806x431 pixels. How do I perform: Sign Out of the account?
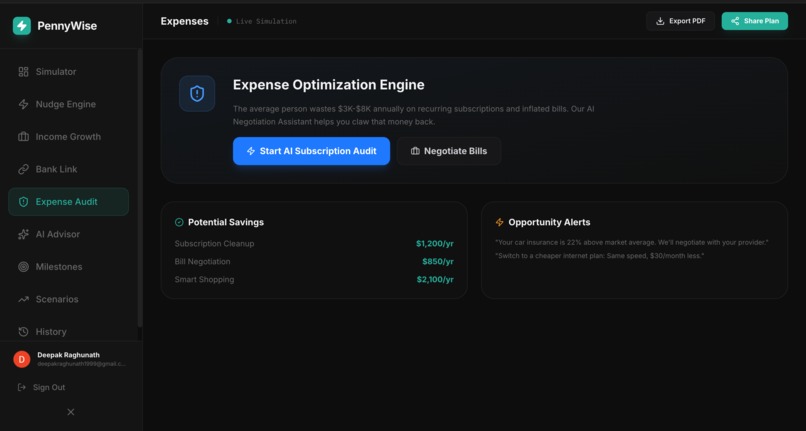coord(41,387)
